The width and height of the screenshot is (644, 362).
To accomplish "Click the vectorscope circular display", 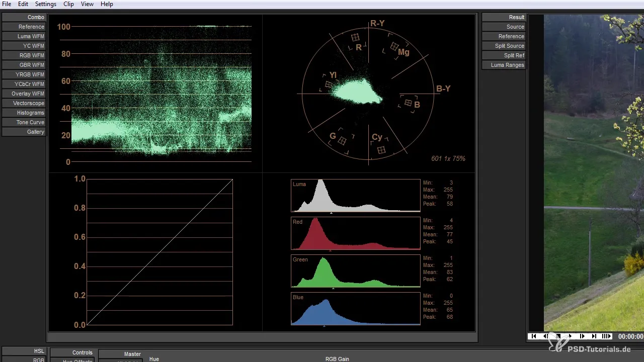I will 368,94.
